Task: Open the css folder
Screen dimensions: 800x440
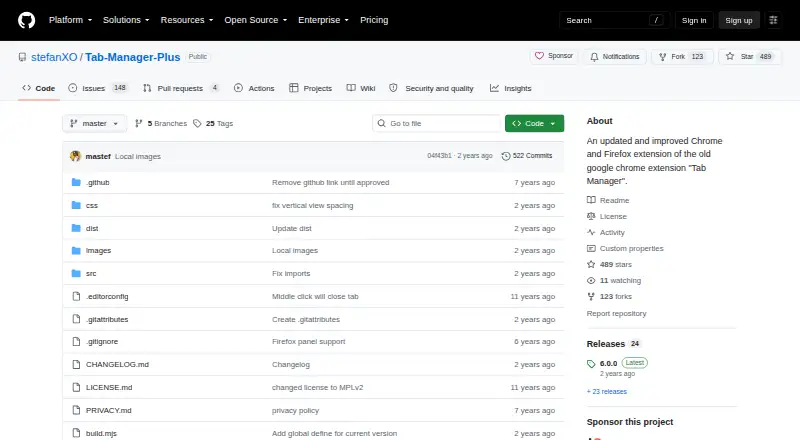Action: [91, 205]
